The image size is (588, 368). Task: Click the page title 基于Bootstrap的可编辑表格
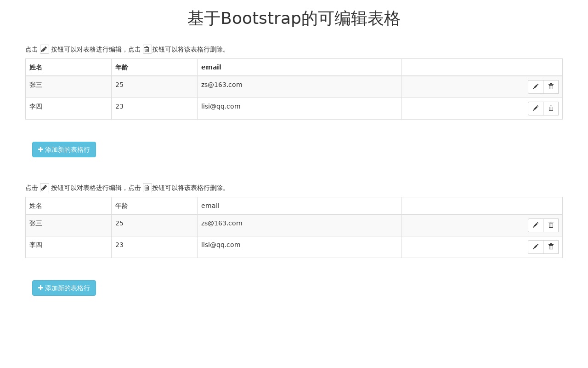pyautogui.click(x=294, y=18)
